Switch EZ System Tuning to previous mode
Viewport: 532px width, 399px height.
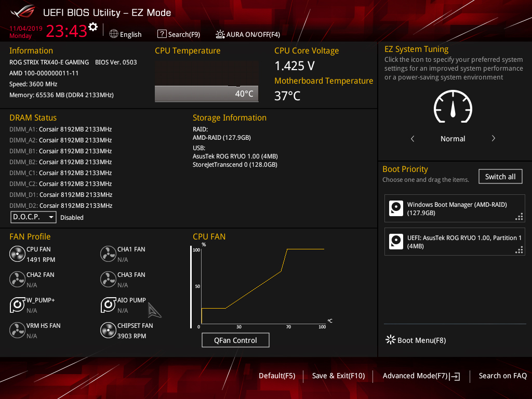pyautogui.click(x=413, y=138)
